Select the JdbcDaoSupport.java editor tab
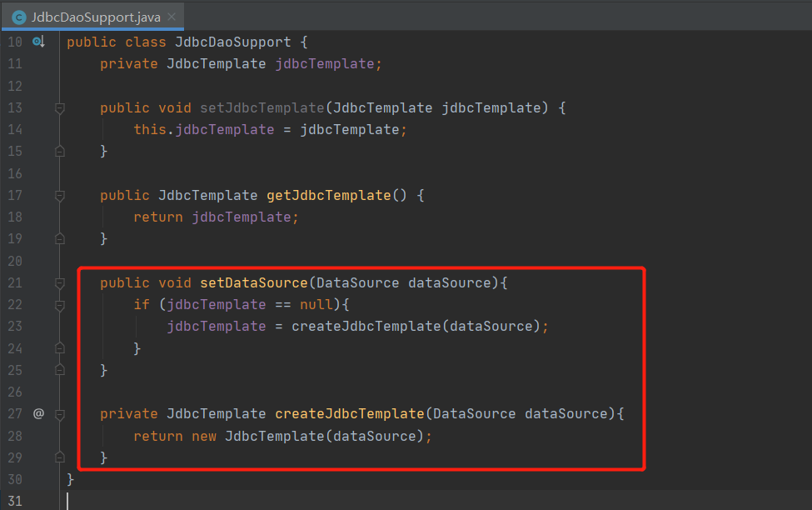 [92, 17]
